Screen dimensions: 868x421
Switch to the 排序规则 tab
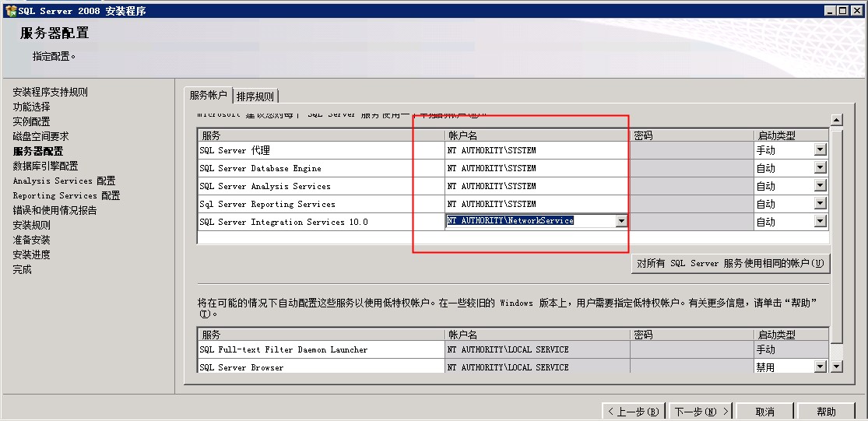click(255, 96)
